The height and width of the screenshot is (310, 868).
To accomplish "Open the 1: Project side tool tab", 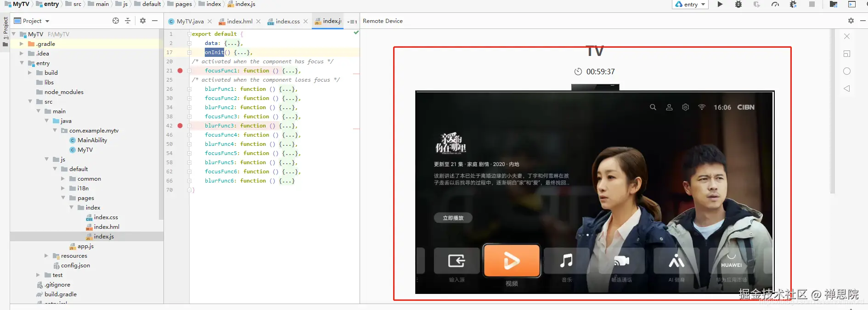I will [5, 31].
